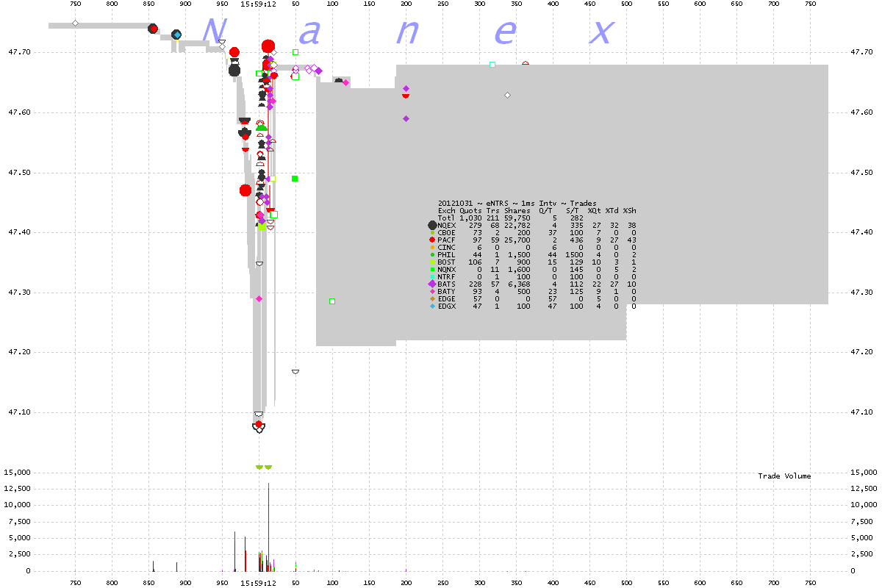This screenshot has width=882, height=588.
Task: Click the PHIL green dot legend marker
Action: 432,254
